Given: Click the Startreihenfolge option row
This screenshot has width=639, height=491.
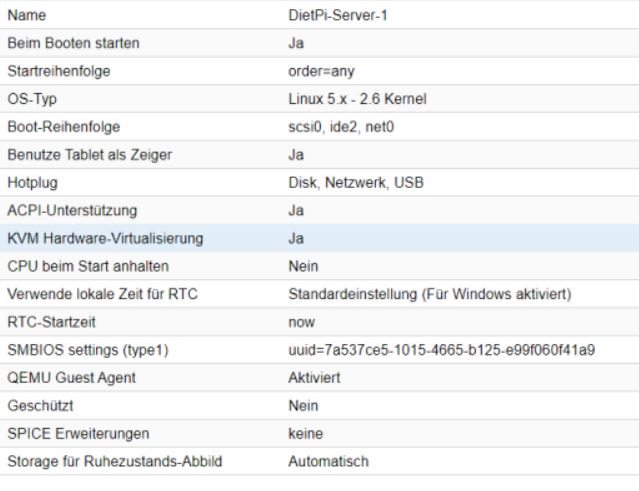Looking at the screenshot, I should tap(320, 71).
